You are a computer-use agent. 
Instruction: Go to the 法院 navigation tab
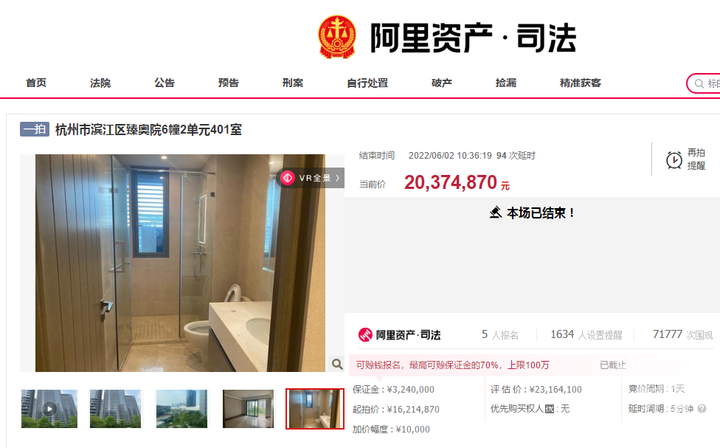click(x=100, y=83)
